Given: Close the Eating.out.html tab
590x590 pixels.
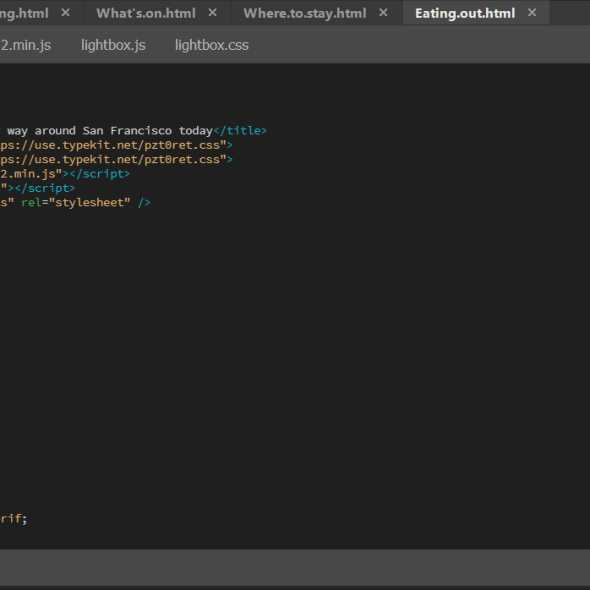Looking at the screenshot, I should click(x=532, y=13).
